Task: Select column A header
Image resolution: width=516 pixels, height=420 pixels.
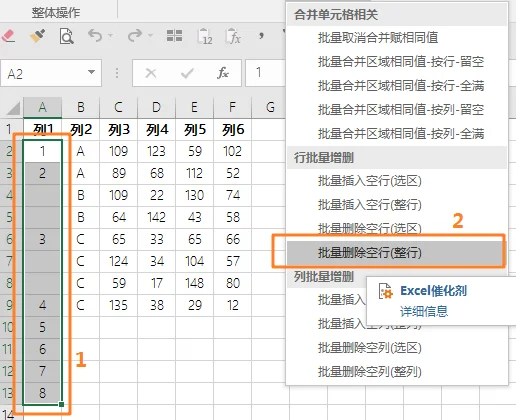Action: [x=42, y=107]
